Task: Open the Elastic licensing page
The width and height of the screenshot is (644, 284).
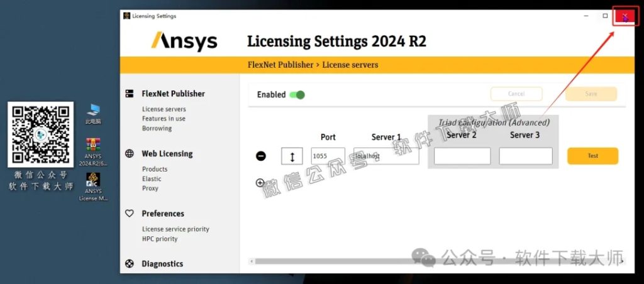Action: pos(152,179)
